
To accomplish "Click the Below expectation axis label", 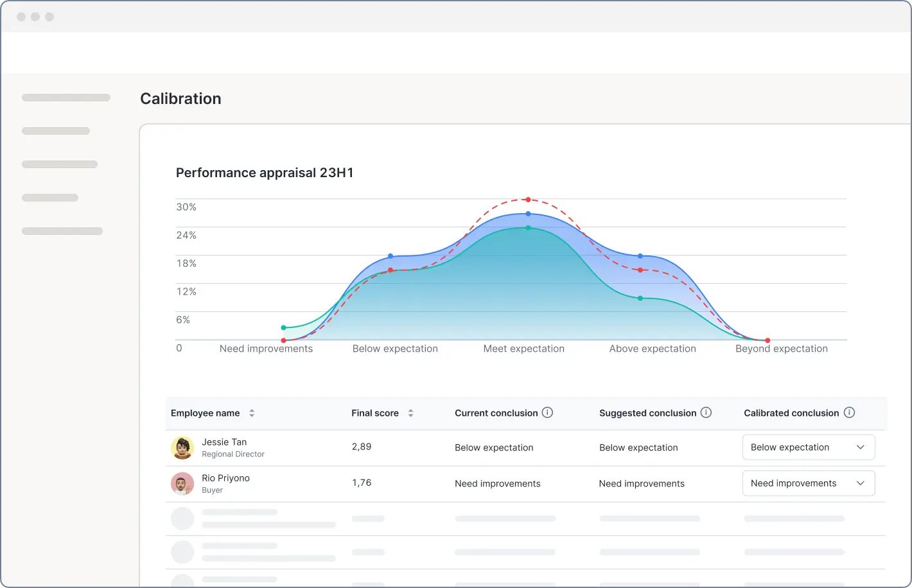I will click(395, 349).
